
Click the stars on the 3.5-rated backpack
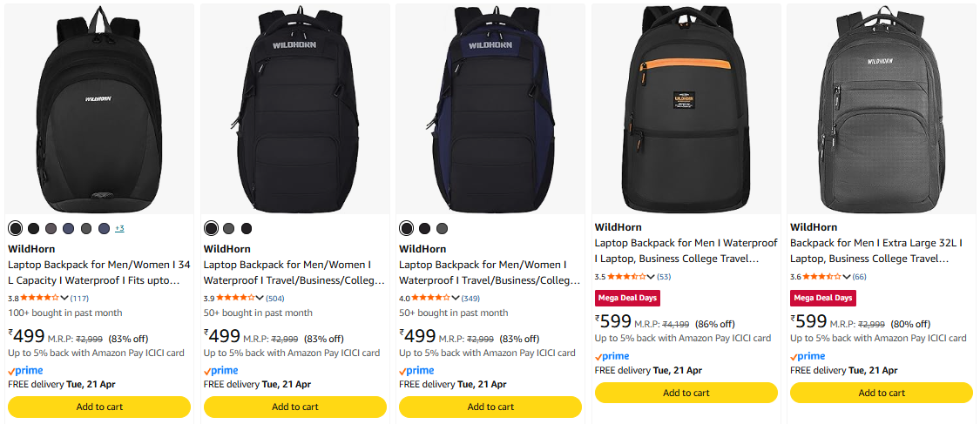[x=627, y=277]
